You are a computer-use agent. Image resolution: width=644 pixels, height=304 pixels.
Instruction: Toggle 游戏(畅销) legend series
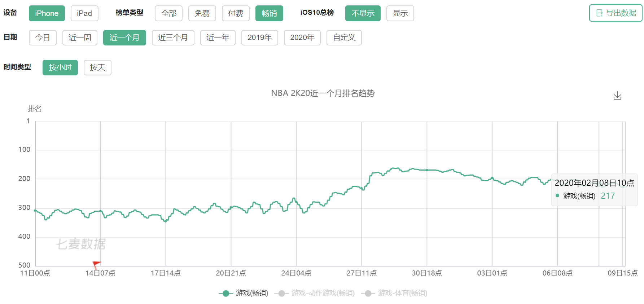244,293
